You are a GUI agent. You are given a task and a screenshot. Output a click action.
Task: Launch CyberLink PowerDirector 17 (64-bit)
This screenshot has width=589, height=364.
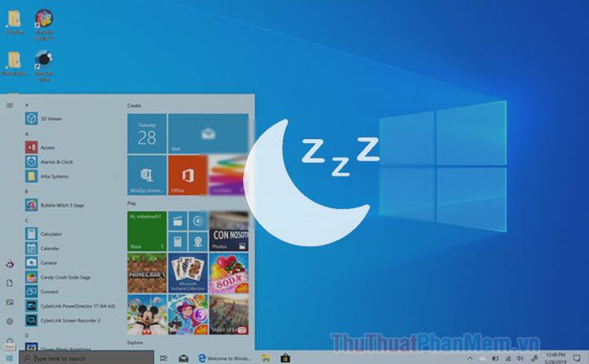[x=72, y=306]
